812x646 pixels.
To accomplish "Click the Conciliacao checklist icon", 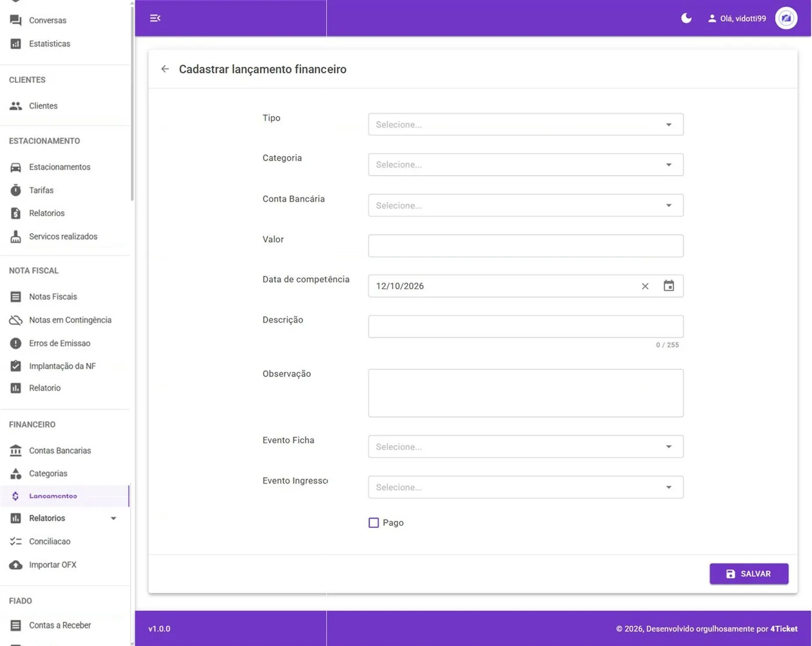I will [x=16, y=542].
